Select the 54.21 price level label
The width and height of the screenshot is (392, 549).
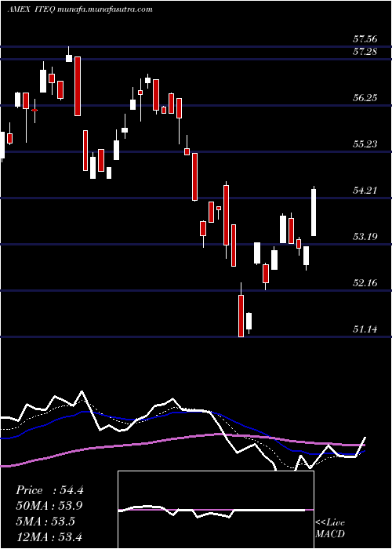365,191
